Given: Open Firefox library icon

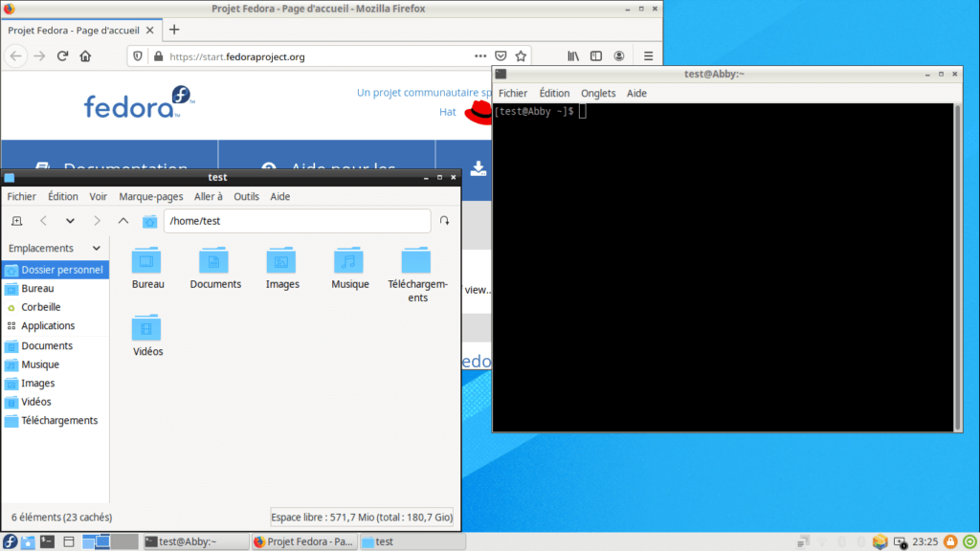Looking at the screenshot, I should (573, 56).
